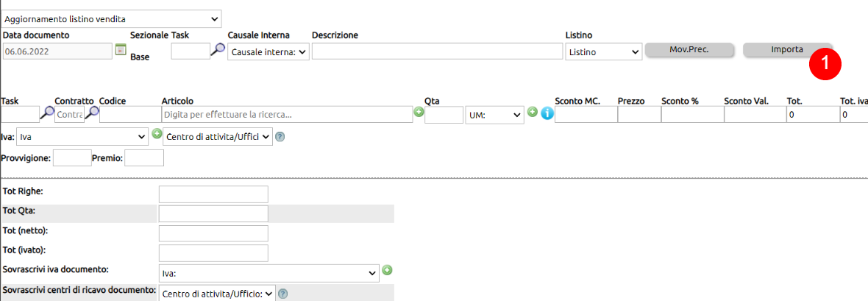The width and height of the screenshot is (868, 301).
Task: Click the magnifier beside the row Task field
Action: [47, 113]
